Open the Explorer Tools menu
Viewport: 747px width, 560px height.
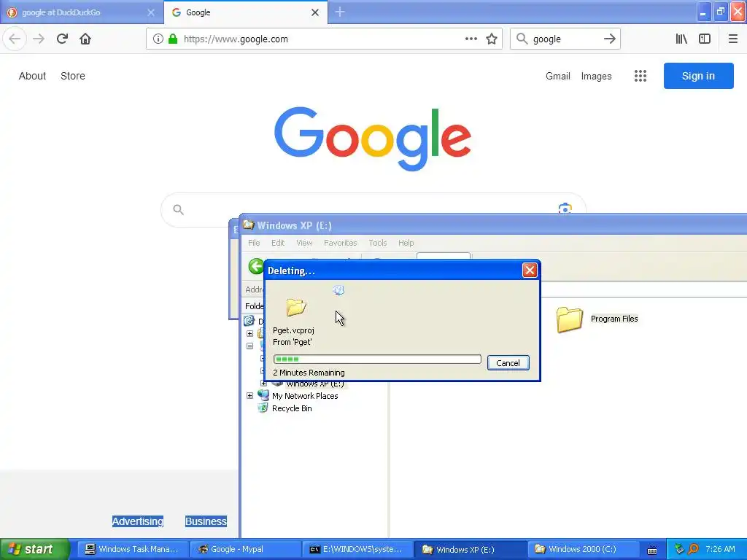pyautogui.click(x=378, y=243)
